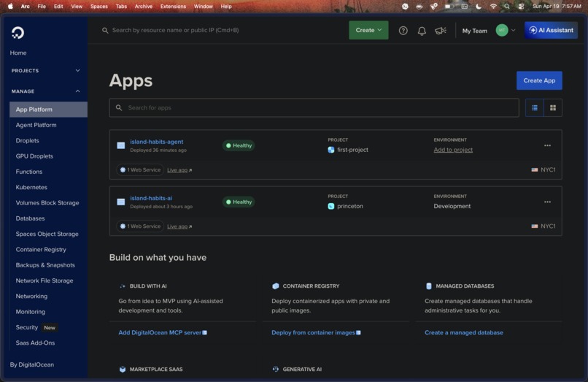The height and width of the screenshot is (382, 588).
Task: Click Add DigitalOcean MCP server link
Action: 163,332
